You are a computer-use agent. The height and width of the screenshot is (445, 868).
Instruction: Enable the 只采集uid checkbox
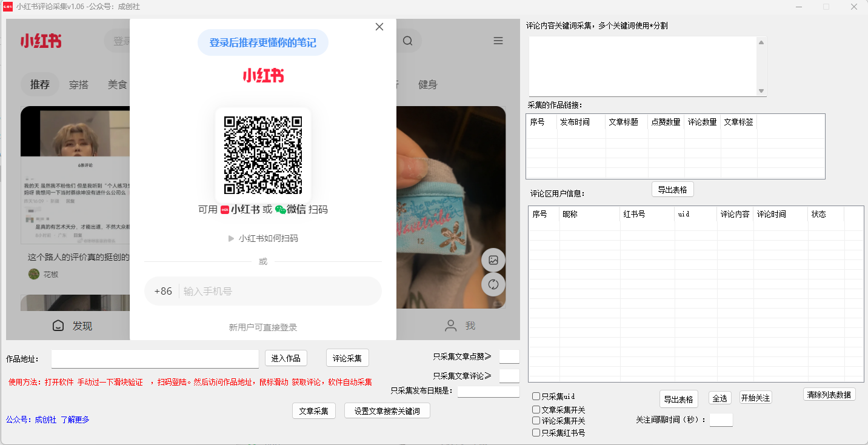(536, 396)
